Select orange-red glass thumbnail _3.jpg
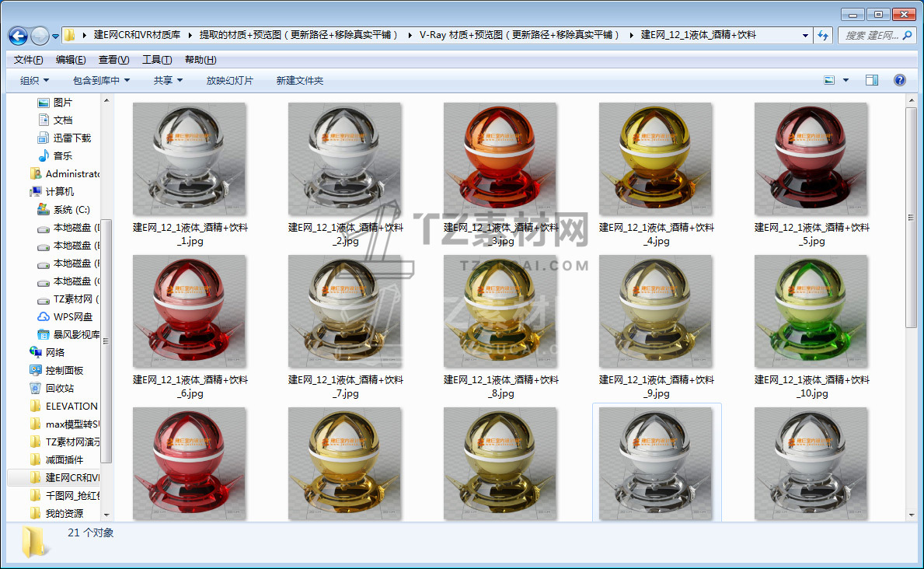 coord(500,159)
